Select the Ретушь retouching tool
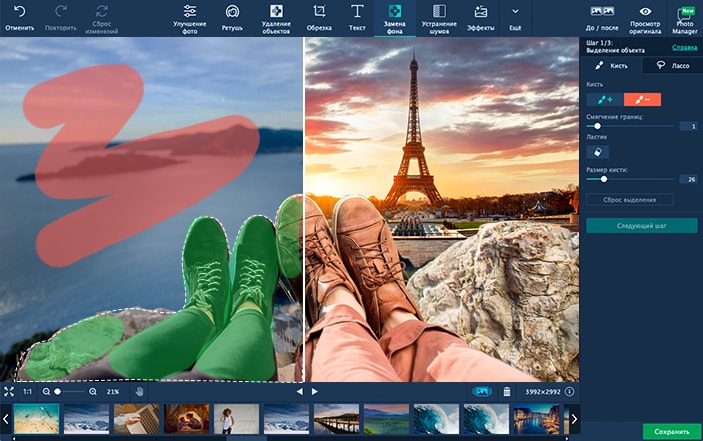 click(232, 17)
